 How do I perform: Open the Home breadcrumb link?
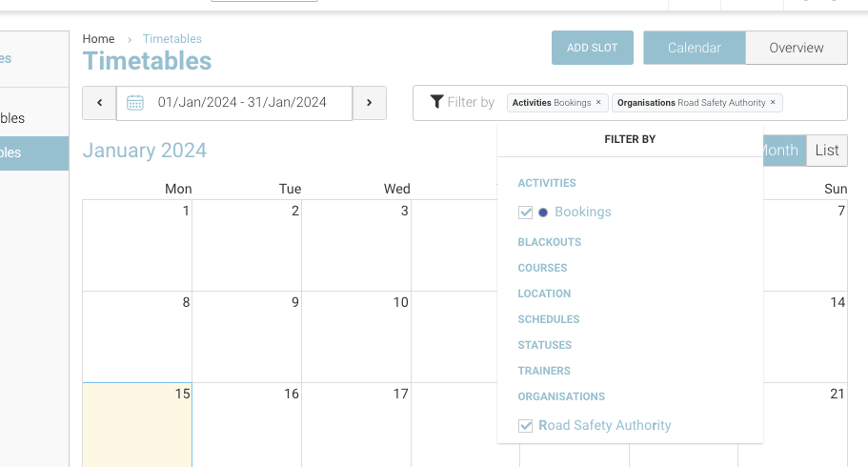[x=98, y=39]
